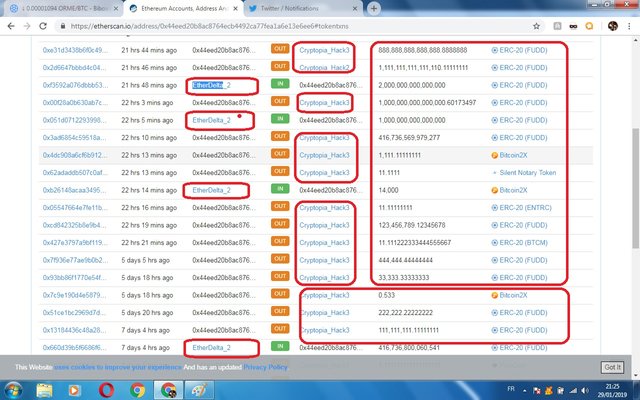Open transaction 0x660d39b5f6686f6...
640x400 pixels.
(75, 348)
